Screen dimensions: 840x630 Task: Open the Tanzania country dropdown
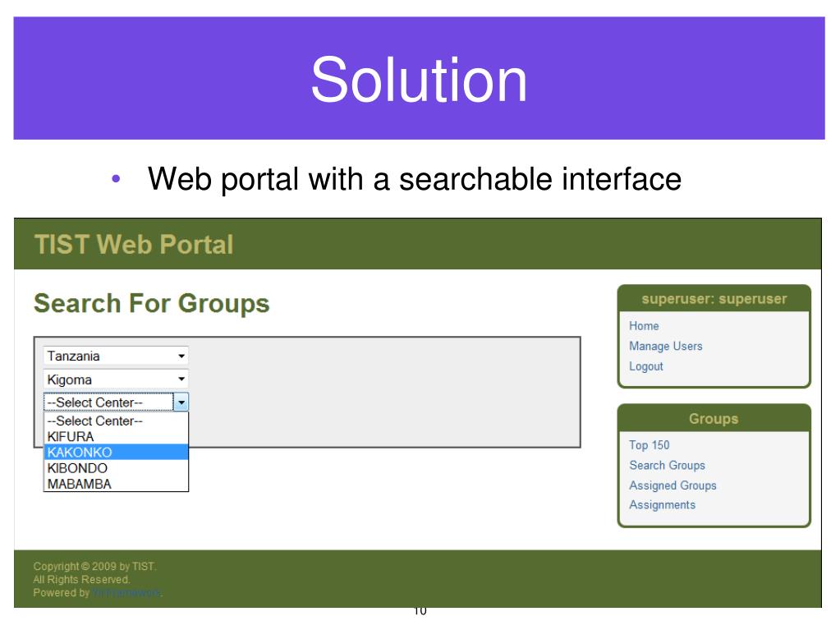[116, 356]
